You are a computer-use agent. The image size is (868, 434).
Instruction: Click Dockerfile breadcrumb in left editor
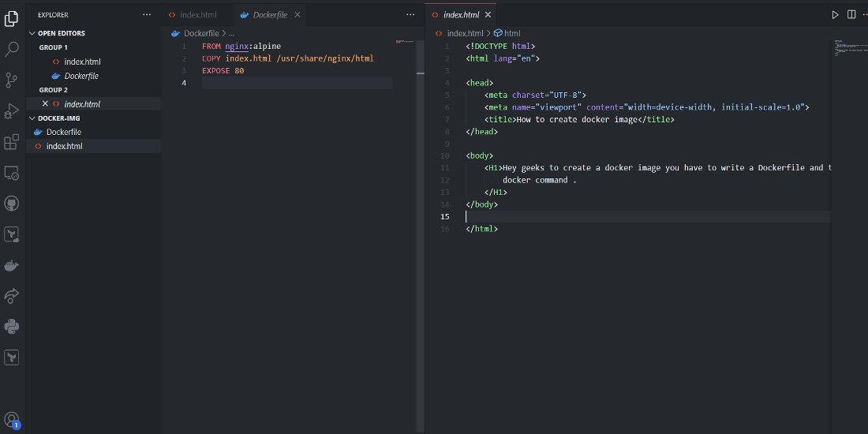click(201, 33)
